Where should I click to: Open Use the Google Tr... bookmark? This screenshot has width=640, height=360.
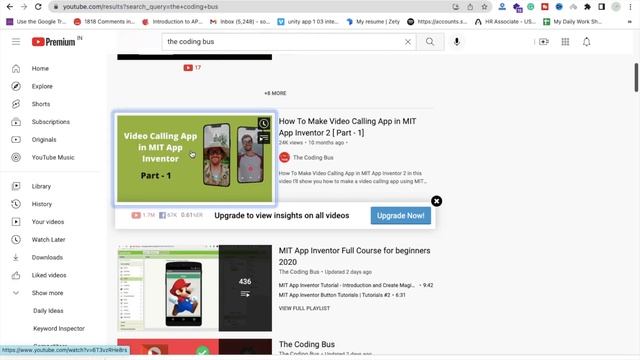(x=36, y=22)
